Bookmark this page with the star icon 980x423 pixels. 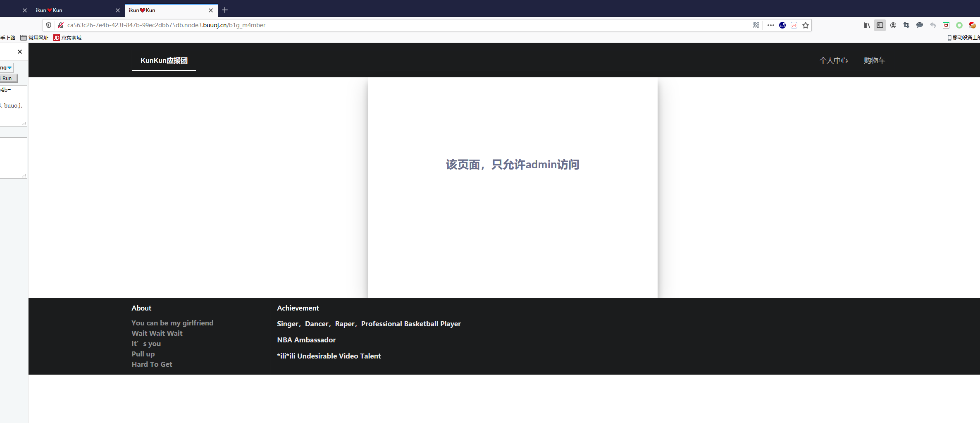pos(806,25)
